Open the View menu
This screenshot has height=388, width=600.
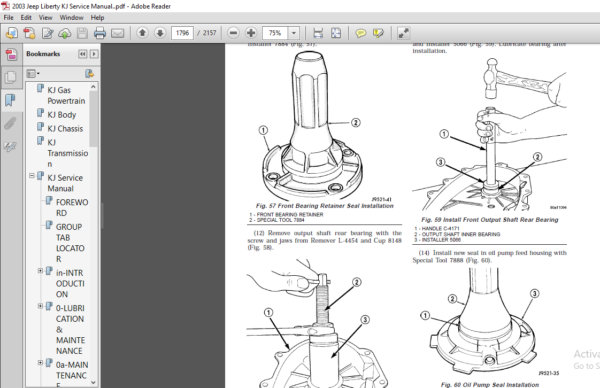[46, 18]
